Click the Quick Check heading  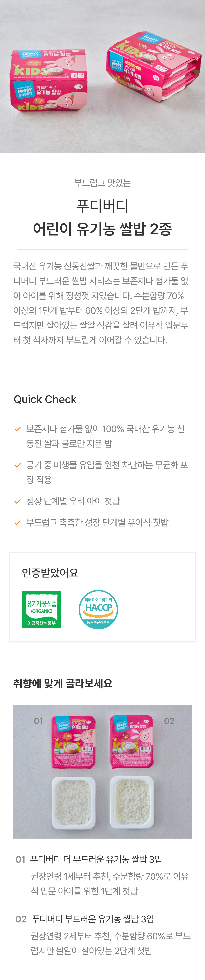tap(45, 399)
